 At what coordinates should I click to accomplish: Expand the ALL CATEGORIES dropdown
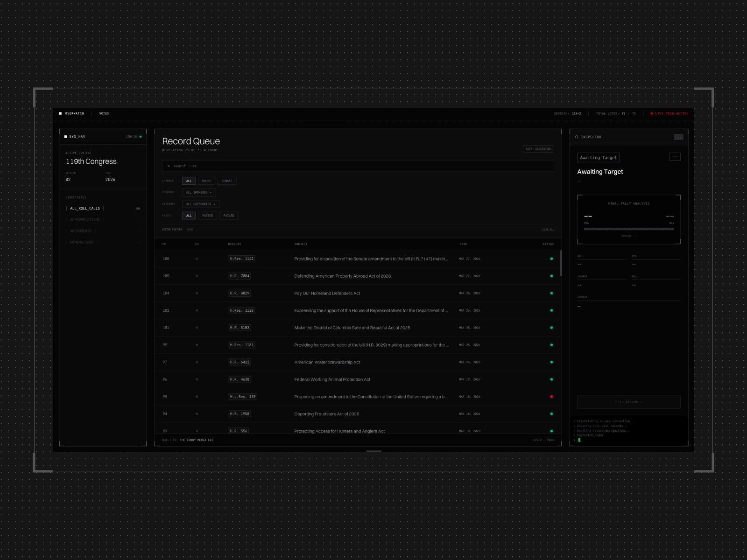201,204
